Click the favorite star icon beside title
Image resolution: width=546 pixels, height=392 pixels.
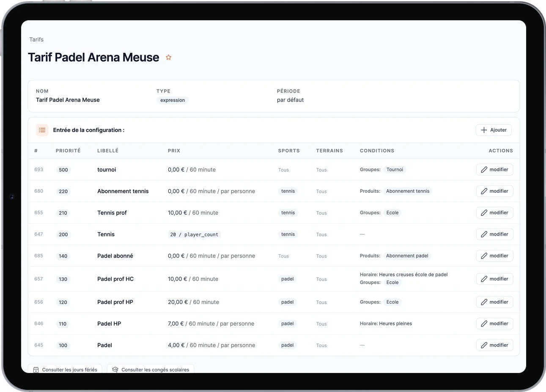168,57
